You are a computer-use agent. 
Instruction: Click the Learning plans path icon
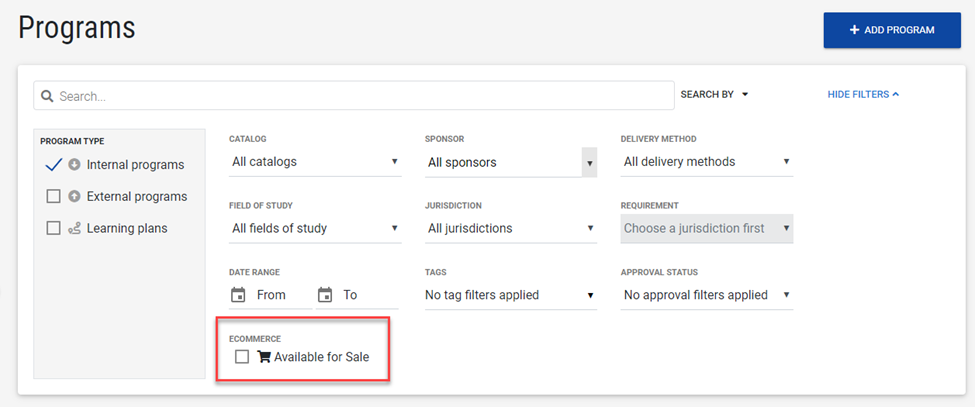(74, 229)
